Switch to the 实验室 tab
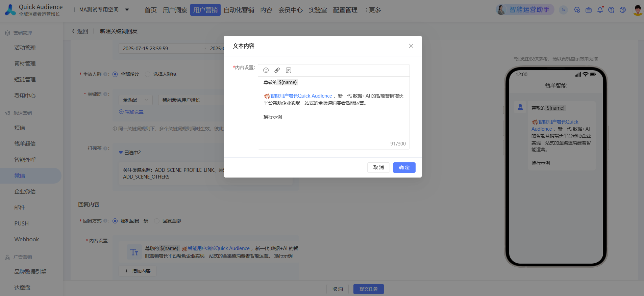Screen dimensions: 644x296 point(318,10)
